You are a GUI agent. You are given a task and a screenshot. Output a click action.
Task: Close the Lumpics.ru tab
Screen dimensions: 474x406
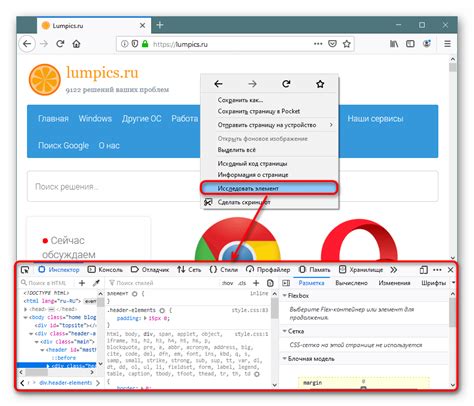pos(142,25)
